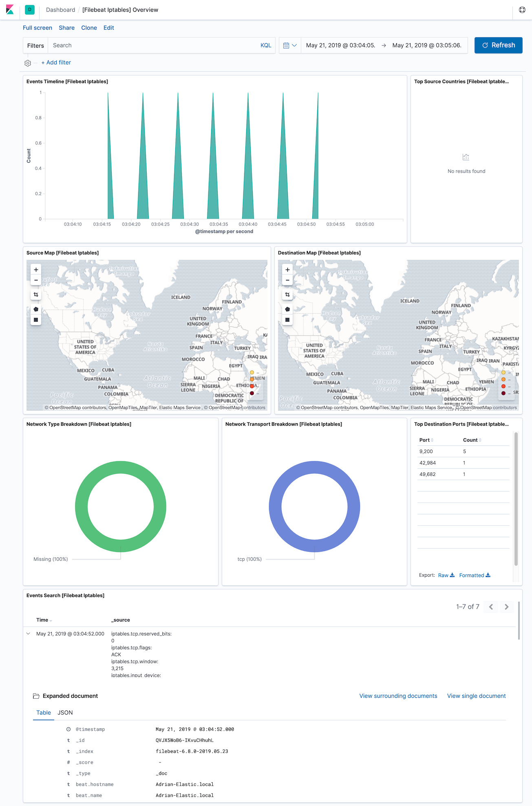Select draw rectangle tool on Source Map
The image size is (532, 806).
click(x=36, y=320)
